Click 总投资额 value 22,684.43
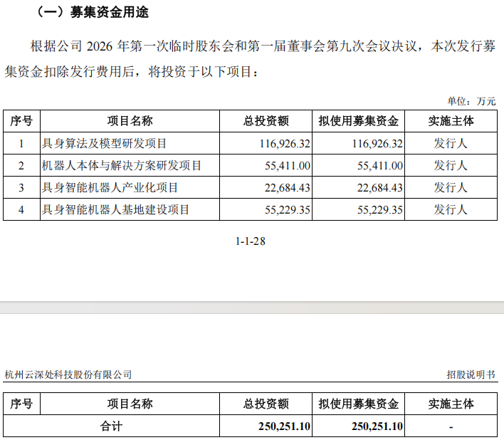The image size is (504, 440). point(288,188)
